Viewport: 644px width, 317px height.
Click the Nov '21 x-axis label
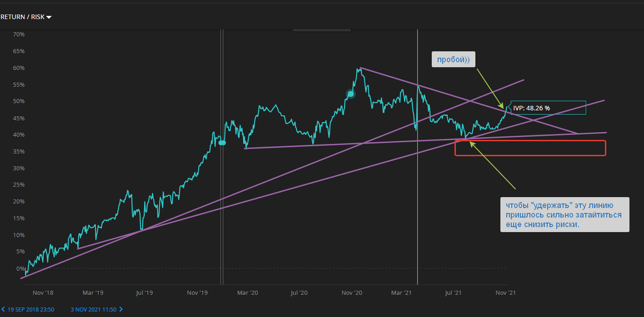[x=505, y=293]
